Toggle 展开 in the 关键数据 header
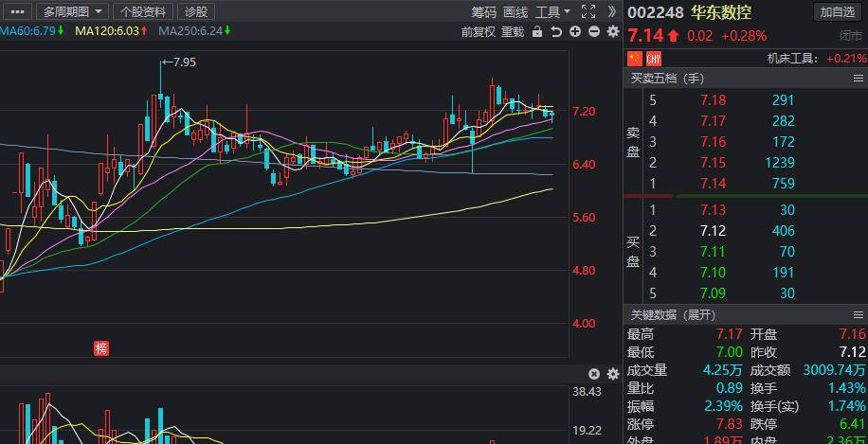This screenshot has height=444, width=868. (700, 314)
